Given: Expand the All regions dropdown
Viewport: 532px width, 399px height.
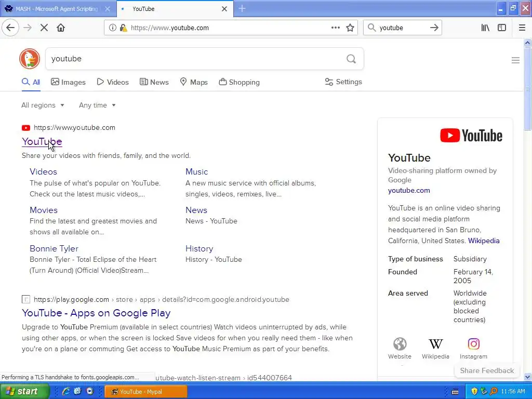Looking at the screenshot, I should [43, 105].
